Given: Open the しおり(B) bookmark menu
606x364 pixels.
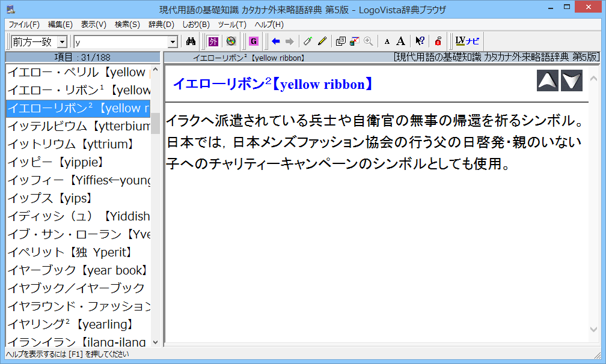Looking at the screenshot, I should click(195, 25).
